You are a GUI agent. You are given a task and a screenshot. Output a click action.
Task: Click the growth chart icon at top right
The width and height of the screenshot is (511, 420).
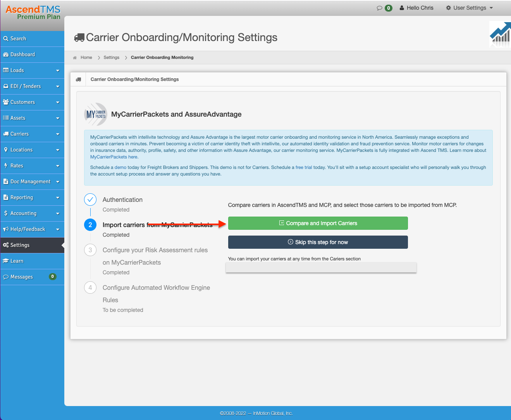500,34
